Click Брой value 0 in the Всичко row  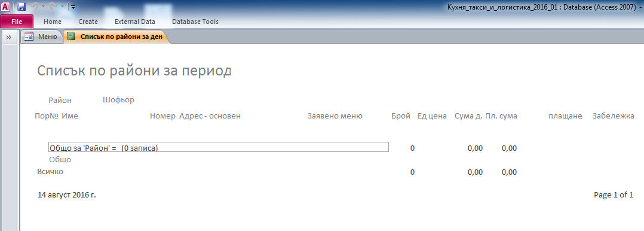(412, 172)
